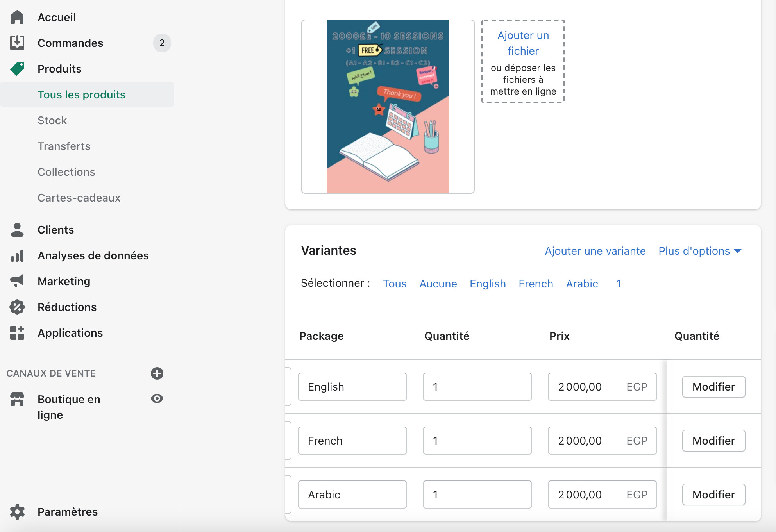Click the Applications grid icon
Image resolution: width=776 pixels, height=532 pixels.
pos(17,333)
